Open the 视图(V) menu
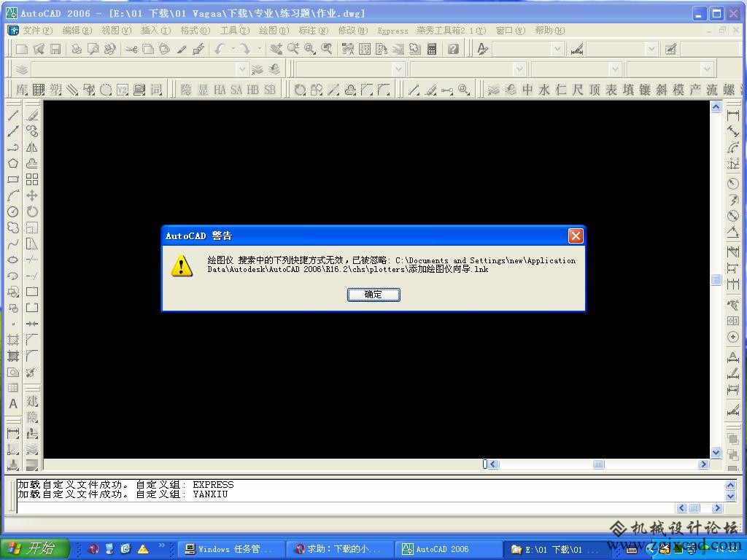Screen dimensions: 747x560 pyautogui.click(x=116, y=31)
